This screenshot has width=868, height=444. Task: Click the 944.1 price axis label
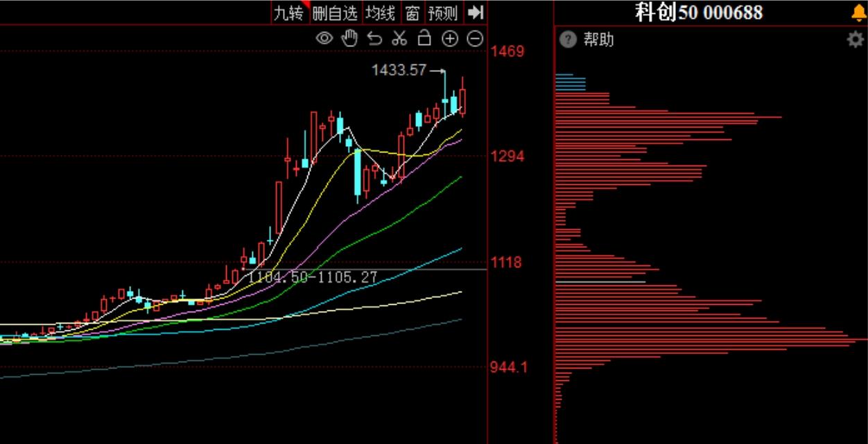[x=510, y=366]
